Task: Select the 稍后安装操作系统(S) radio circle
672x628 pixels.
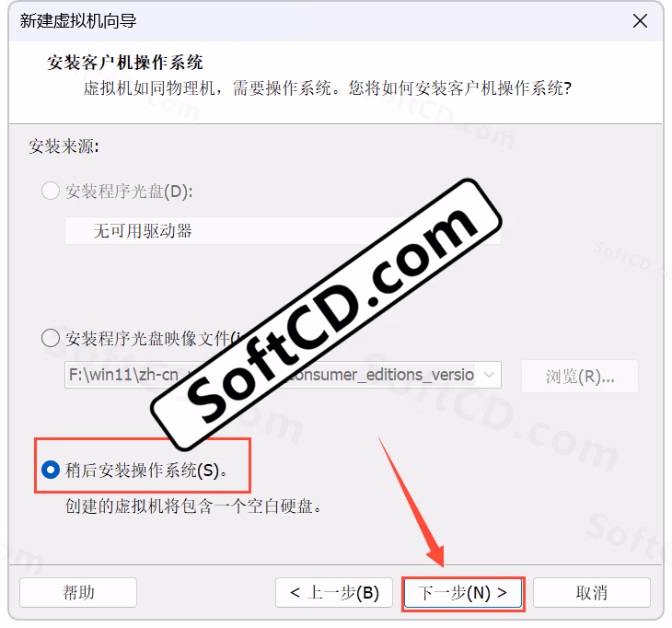Action: (x=51, y=470)
